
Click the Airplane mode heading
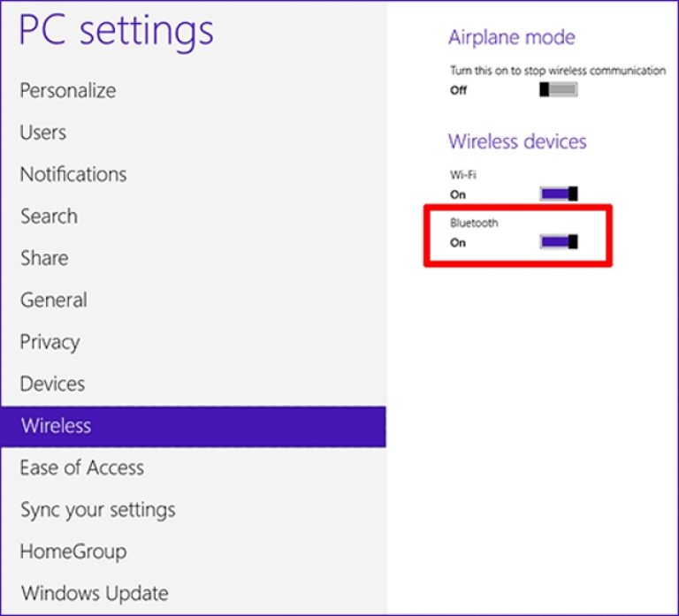[x=512, y=38]
